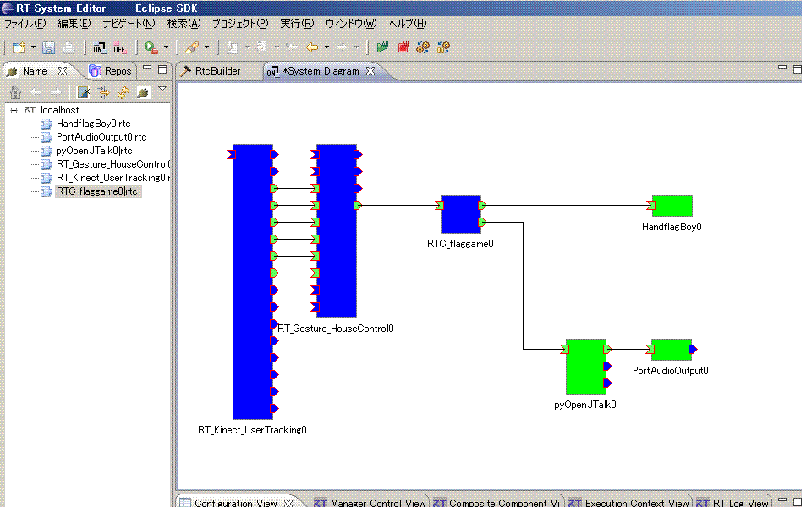This screenshot has height=508, width=812.
Task: Click the connect name server plug icon
Action: click(143, 92)
